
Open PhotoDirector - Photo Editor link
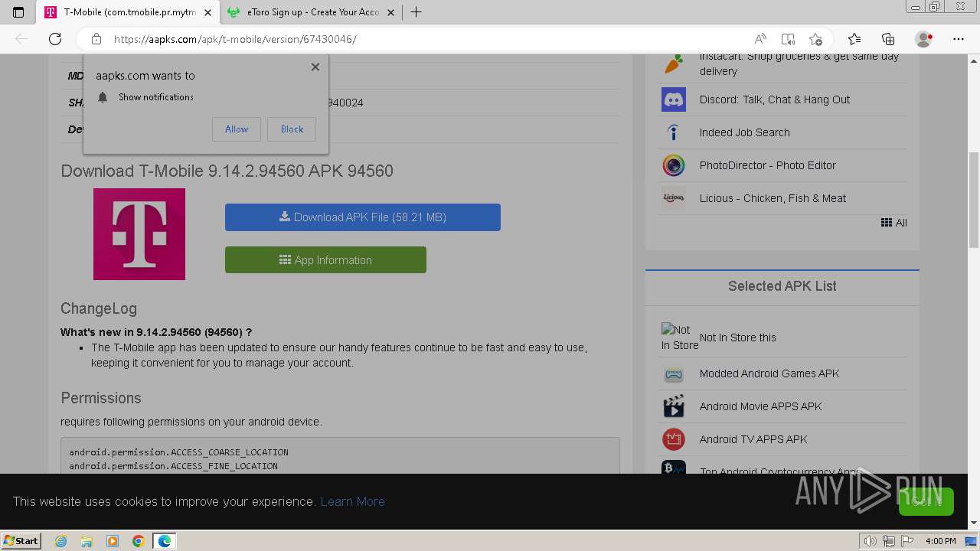[768, 165]
